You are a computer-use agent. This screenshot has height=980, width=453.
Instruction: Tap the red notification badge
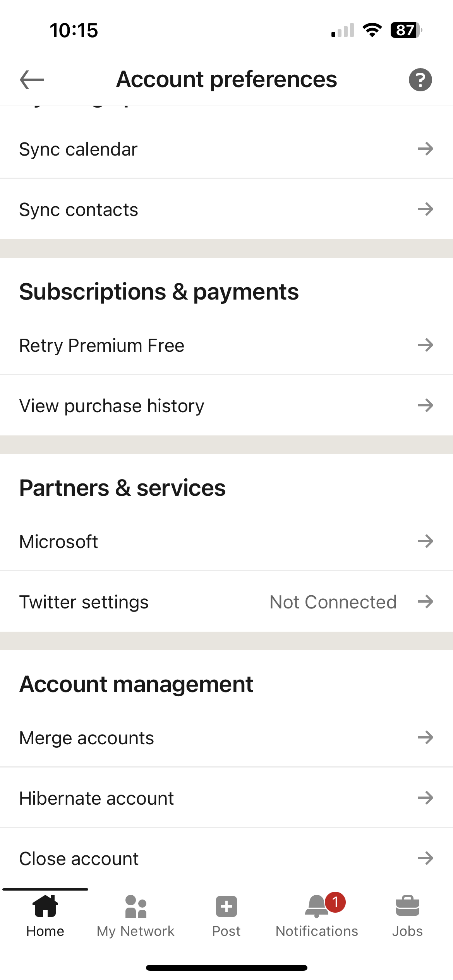(x=335, y=902)
